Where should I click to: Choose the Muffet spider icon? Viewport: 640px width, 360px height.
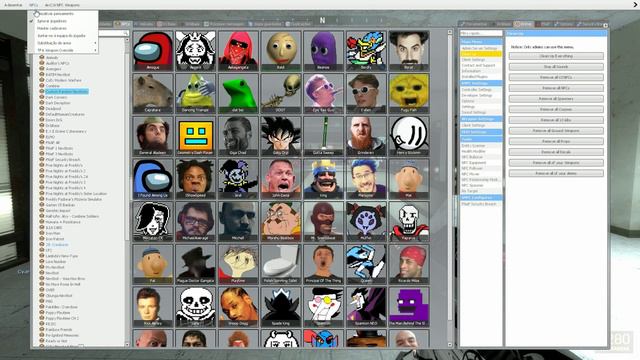pos(366,222)
